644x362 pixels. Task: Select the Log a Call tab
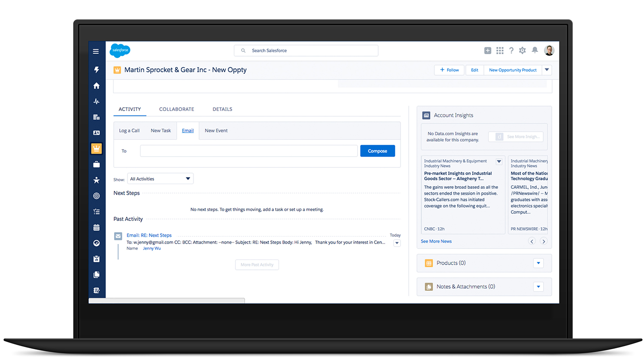click(129, 131)
